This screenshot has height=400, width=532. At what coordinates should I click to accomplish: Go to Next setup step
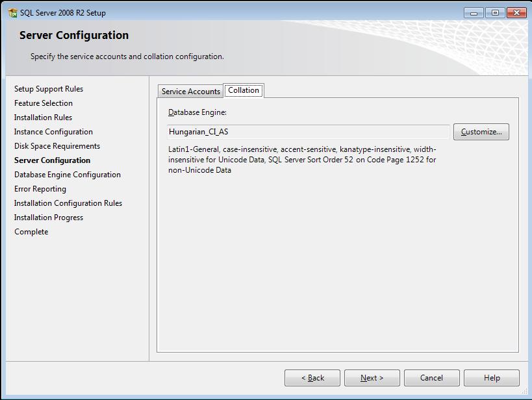[x=372, y=378]
